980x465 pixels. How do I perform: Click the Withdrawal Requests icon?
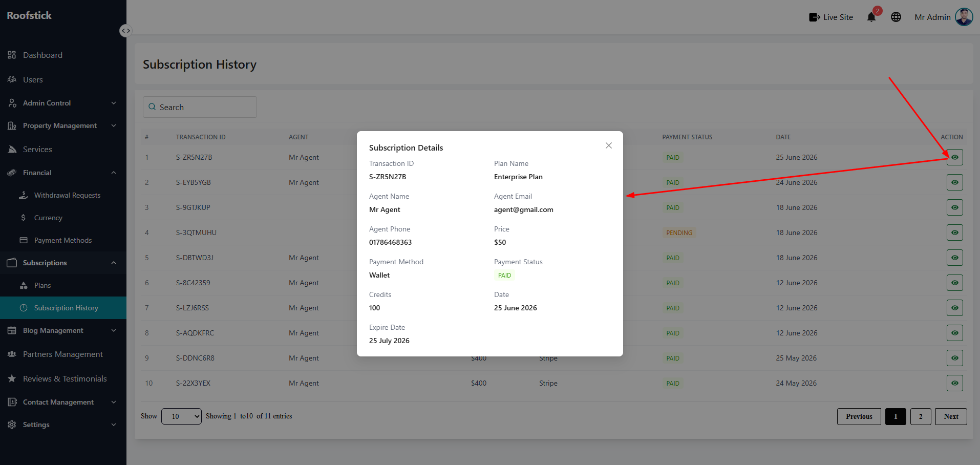point(24,195)
